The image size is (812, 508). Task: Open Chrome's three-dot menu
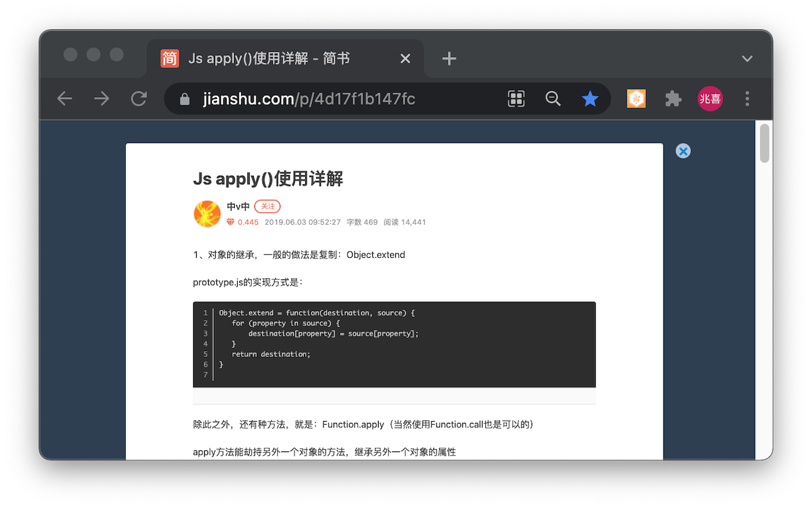click(x=747, y=98)
